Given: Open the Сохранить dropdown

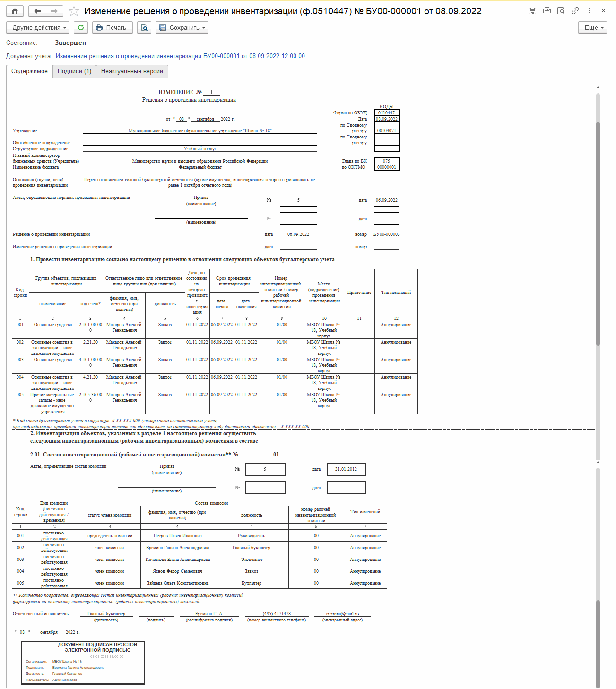Looking at the screenshot, I should 182,27.
